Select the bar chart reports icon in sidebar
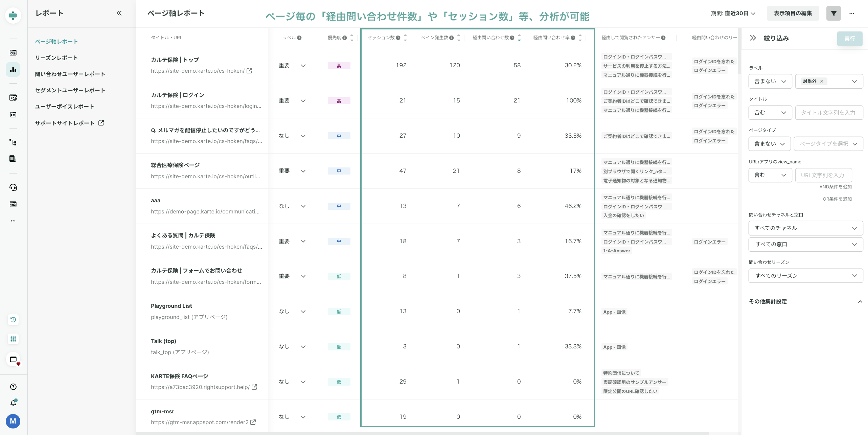This screenshot has width=868, height=435. (13, 70)
